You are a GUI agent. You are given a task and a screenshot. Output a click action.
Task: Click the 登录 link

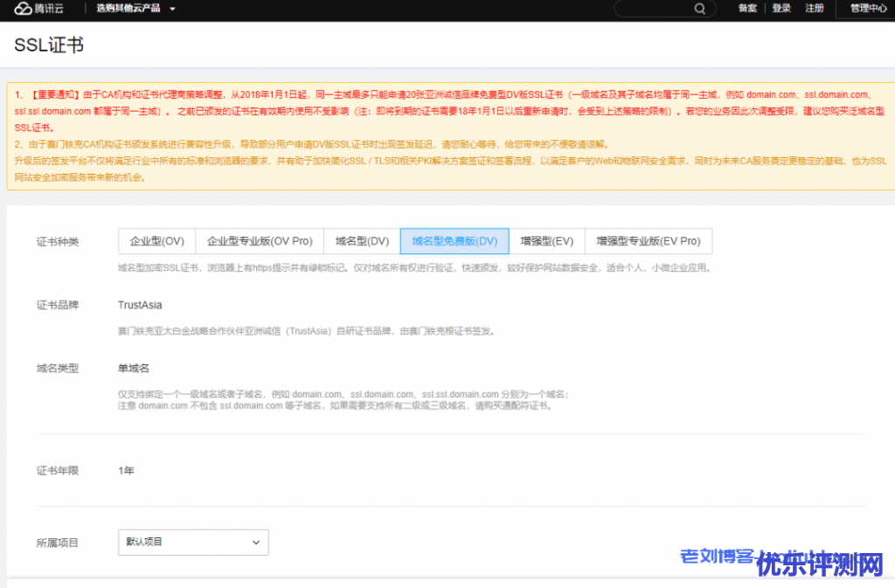coord(781,8)
